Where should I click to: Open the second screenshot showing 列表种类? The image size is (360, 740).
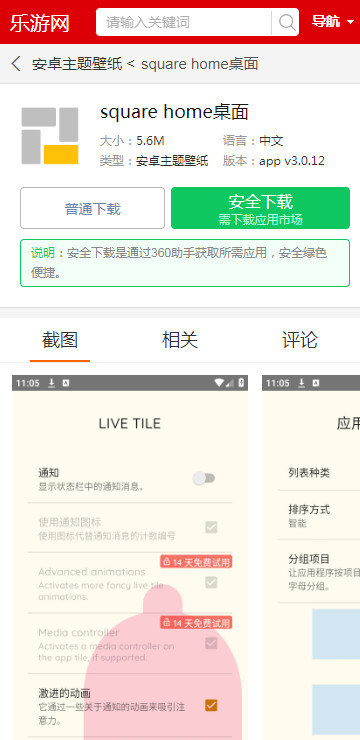pos(311,557)
